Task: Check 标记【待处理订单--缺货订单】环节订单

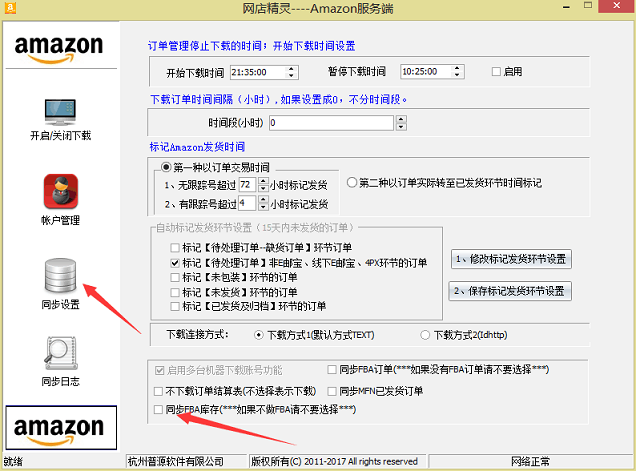Action: (x=175, y=247)
